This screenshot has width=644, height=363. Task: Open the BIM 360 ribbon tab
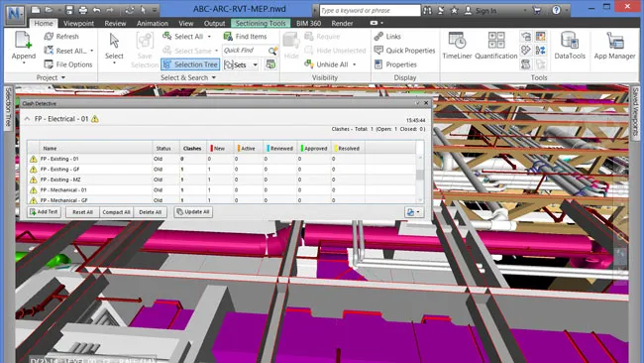[308, 24]
